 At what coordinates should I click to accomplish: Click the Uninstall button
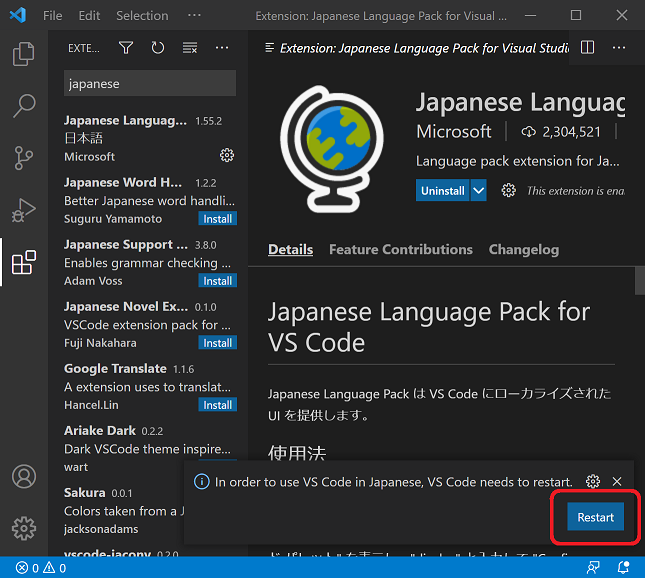click(x=443, y=190)
